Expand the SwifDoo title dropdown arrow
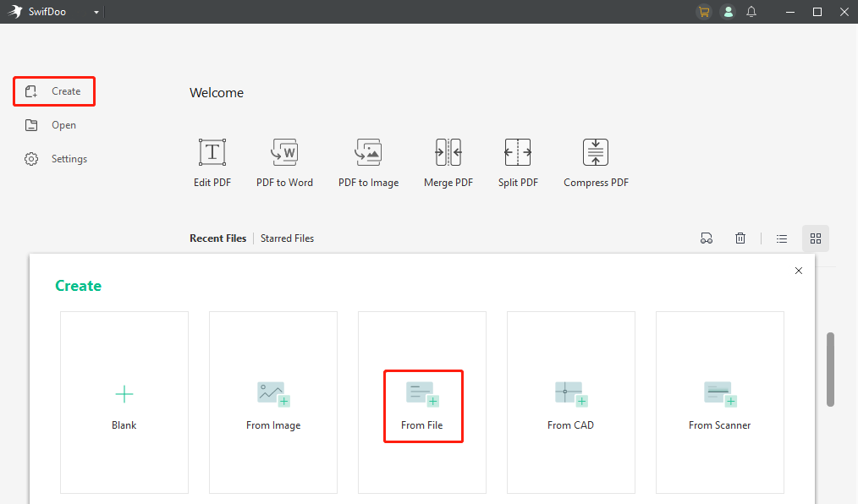858x504 pixels. tap(96, 12)
